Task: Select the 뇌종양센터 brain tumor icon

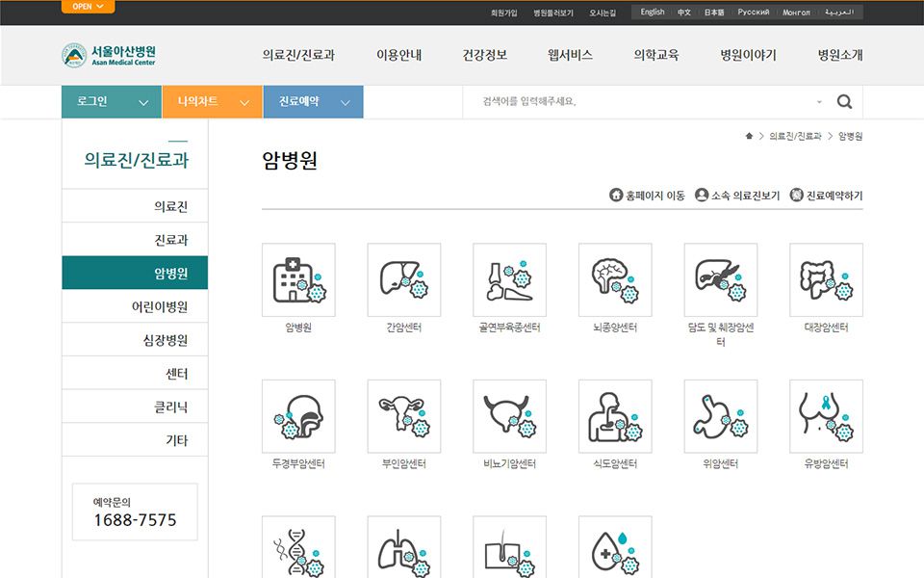Action: (x=615, y=280)
